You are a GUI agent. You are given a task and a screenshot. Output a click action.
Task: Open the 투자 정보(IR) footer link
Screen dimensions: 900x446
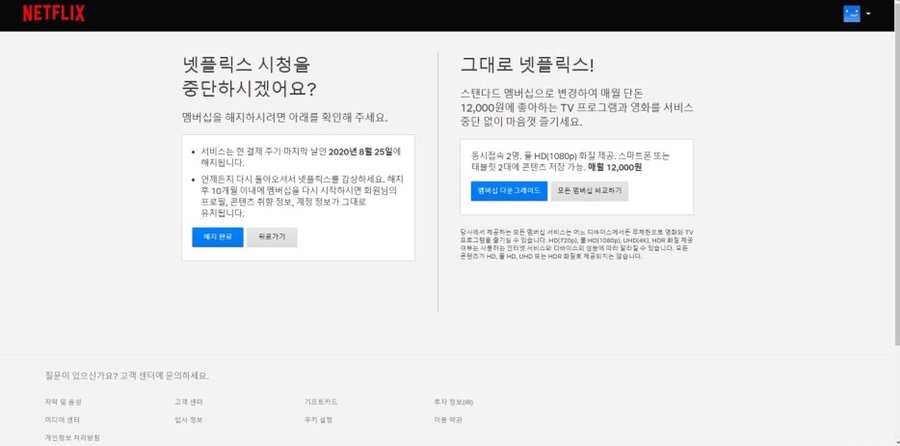click(453, 402)
